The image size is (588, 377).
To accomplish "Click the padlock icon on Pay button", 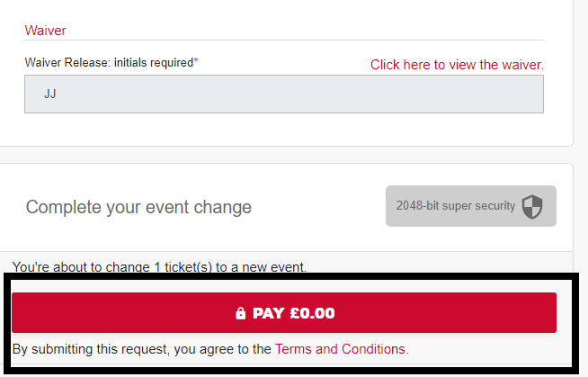I will [240, 314].
